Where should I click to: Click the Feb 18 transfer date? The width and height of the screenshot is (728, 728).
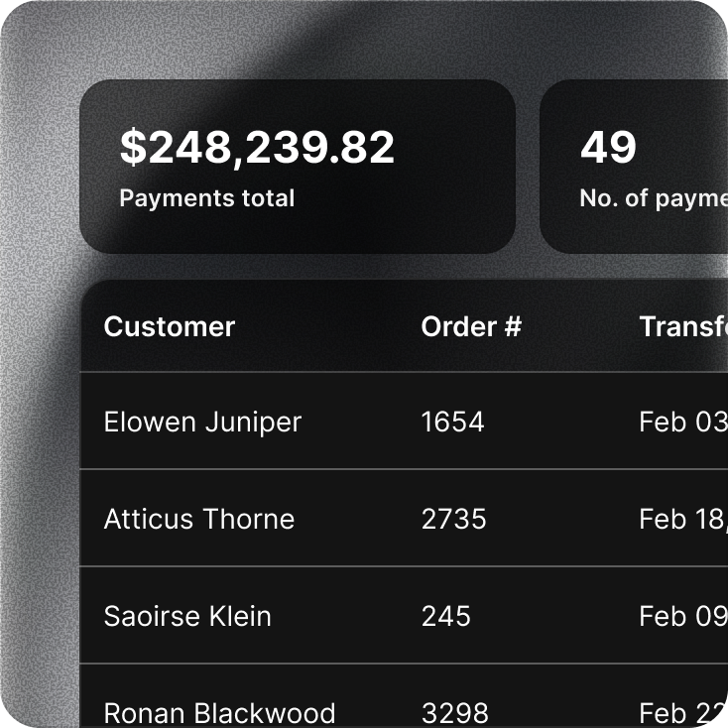(x=682, y=519)
